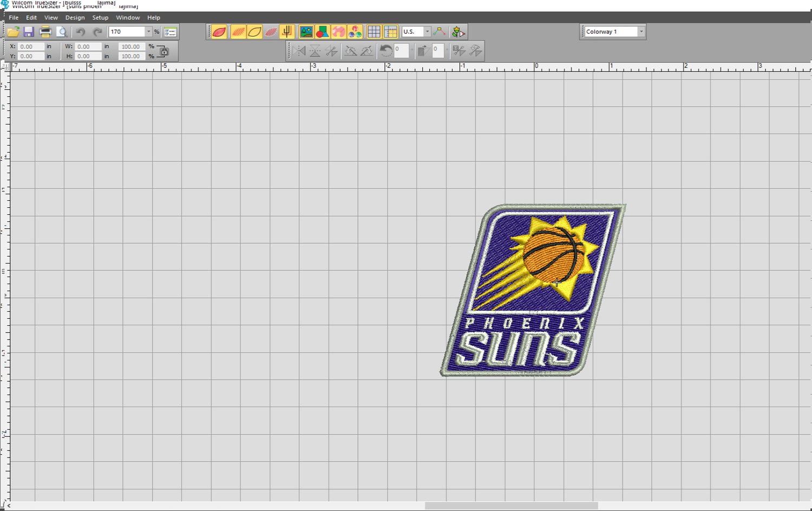
Task: Open the Window menu
Action: coord(128,17)
